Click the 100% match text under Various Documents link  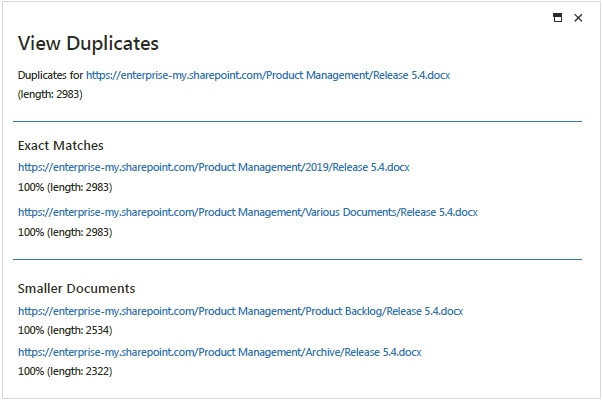pyautogui.click(x=65, y=232)
